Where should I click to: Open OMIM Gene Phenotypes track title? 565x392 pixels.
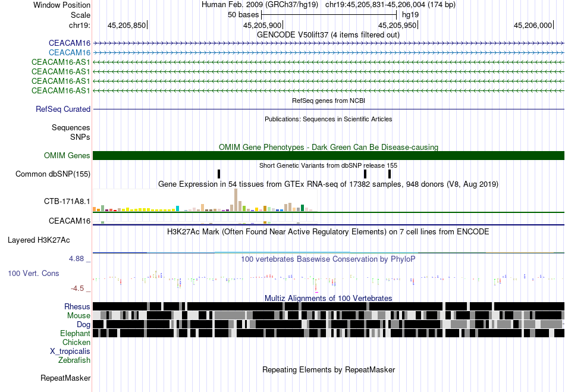pyautogui.click(x=328, y=147)
